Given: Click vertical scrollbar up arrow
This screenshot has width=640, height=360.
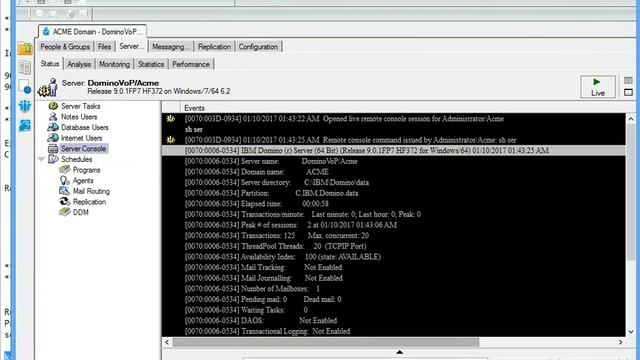Looking at the screenshot, I should (x=631, y=119).
